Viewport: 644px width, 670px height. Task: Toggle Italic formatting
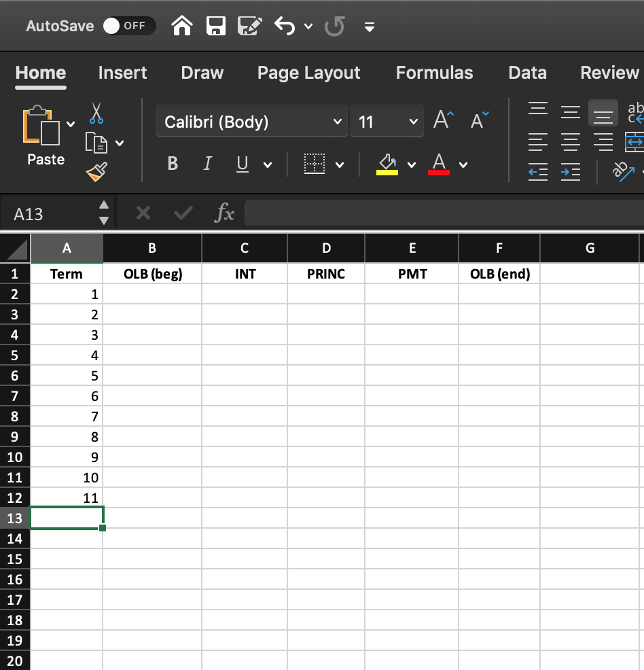208,163
